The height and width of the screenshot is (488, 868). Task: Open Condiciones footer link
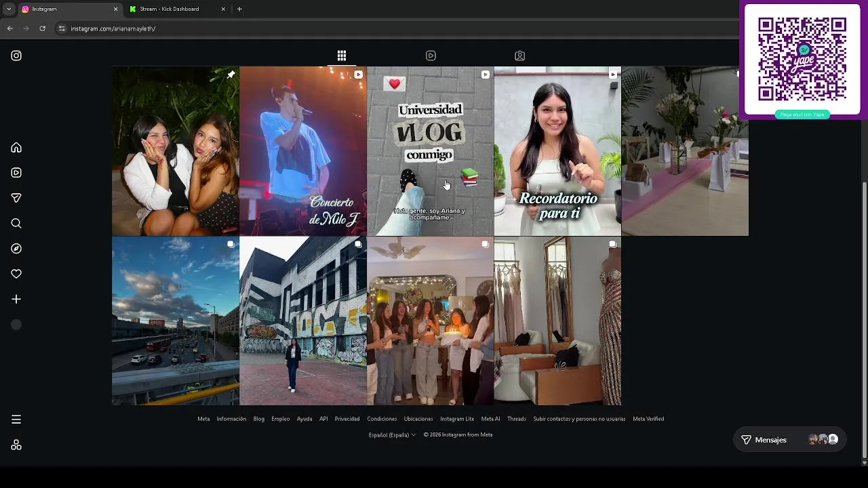pyautogui.click(x=382, y=419)
